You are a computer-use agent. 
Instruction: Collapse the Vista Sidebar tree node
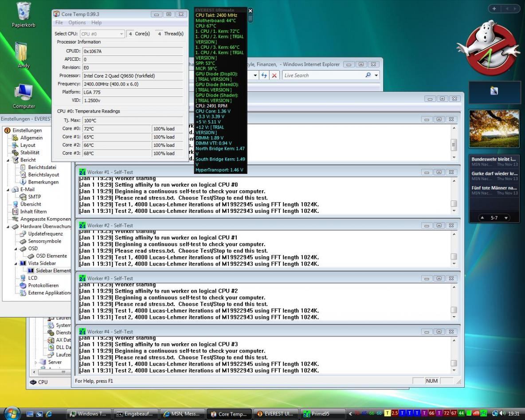(x=16, y=263)
